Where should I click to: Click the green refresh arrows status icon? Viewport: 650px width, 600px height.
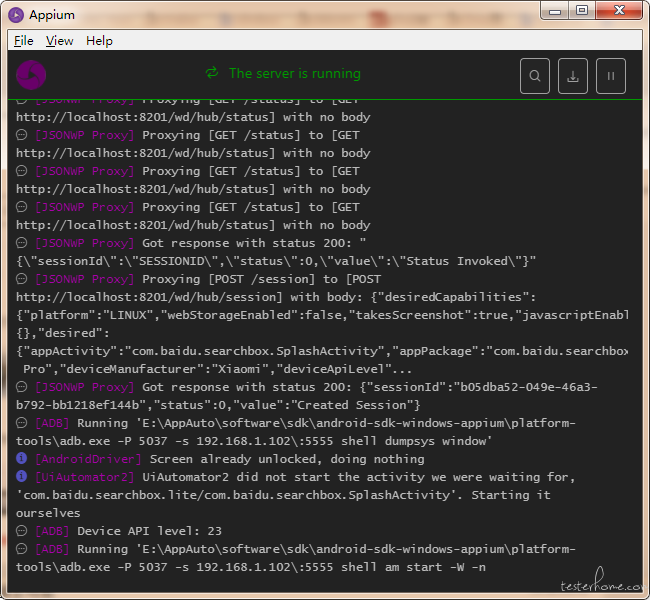212,73
